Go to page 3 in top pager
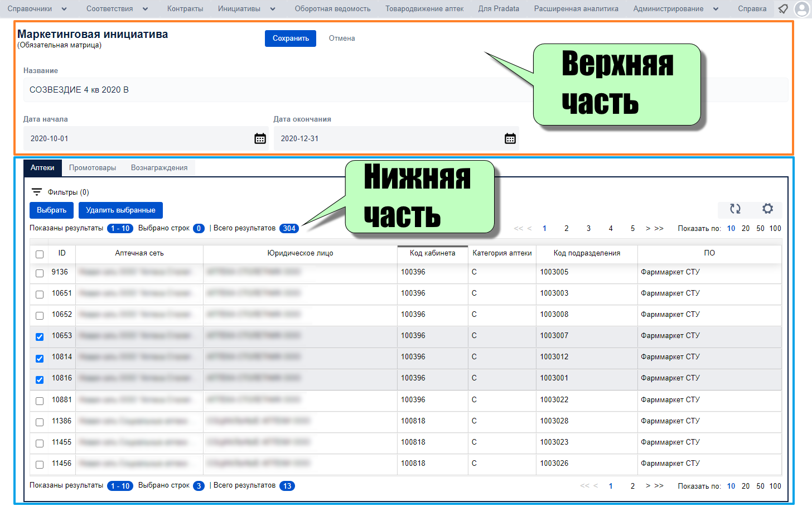The height and width of the screenshot is (506, 812). (588, 228)
